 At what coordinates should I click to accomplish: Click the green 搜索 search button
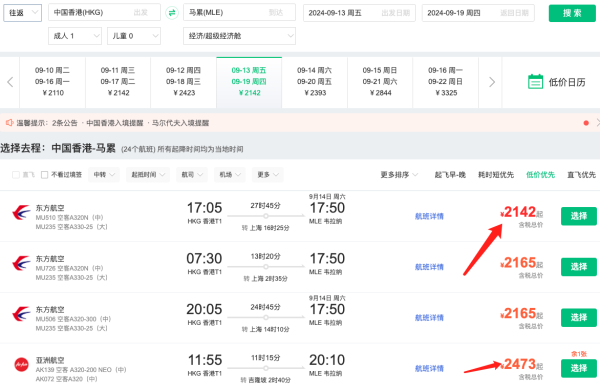(572, 13)
